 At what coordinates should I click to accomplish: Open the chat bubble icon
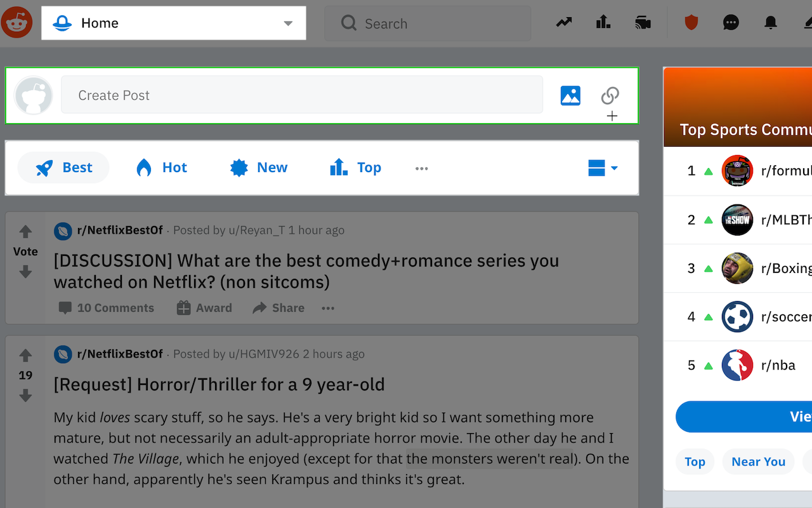pyautogui.click(x=731, y=23)
